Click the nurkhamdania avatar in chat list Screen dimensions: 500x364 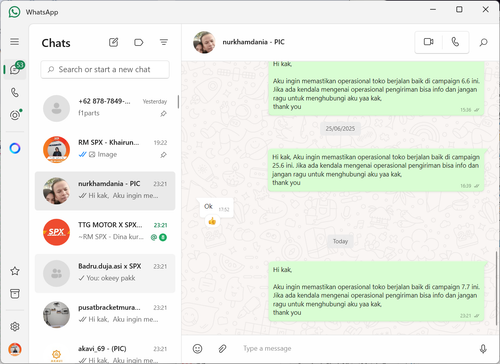[56, 191]
